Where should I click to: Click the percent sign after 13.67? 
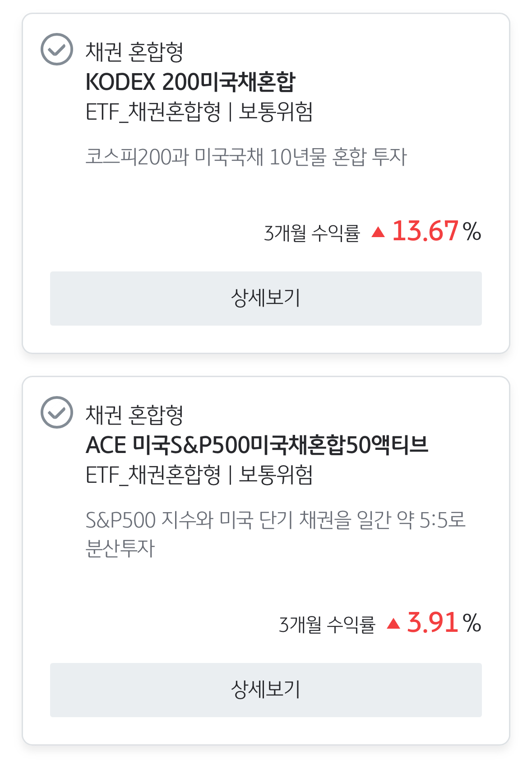coord(472,232)
